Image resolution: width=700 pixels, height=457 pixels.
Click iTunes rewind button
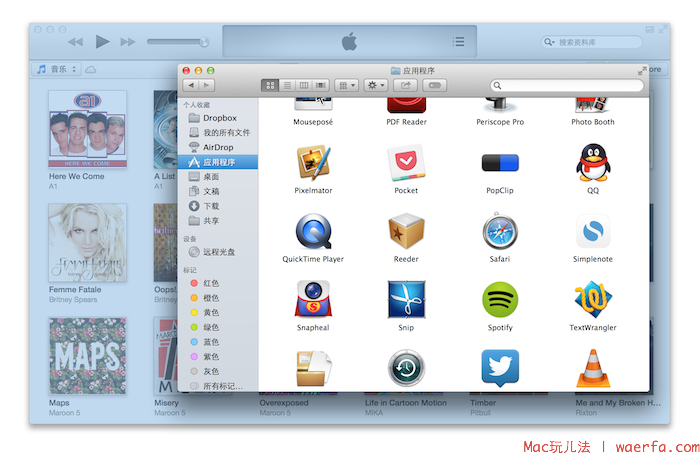pos(75,42)
